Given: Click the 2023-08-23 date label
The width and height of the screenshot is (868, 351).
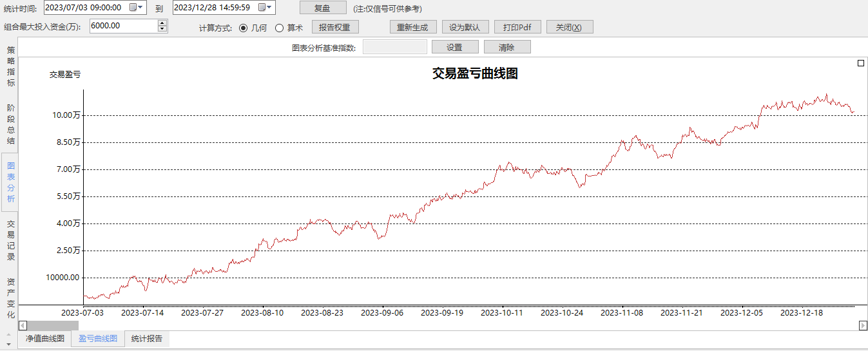Looking at the screenshot, I should (x=322, y=313).
